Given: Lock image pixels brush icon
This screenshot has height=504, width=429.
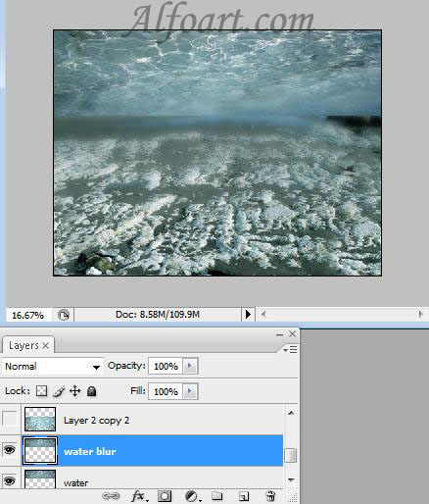Looking at the screenshot, I should tap(59, 391).
